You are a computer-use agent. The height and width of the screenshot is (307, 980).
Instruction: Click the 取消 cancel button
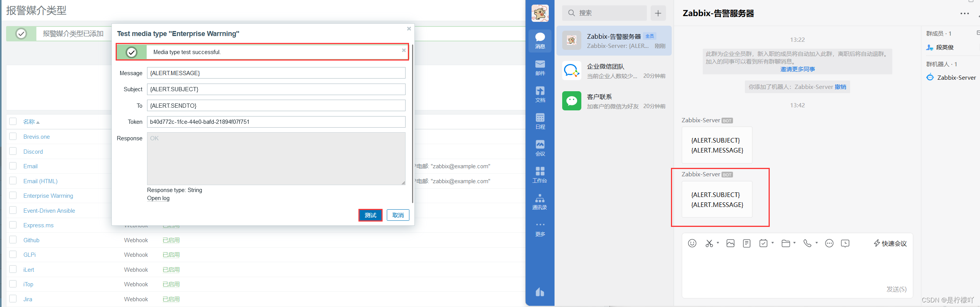[x=398, y=215]
